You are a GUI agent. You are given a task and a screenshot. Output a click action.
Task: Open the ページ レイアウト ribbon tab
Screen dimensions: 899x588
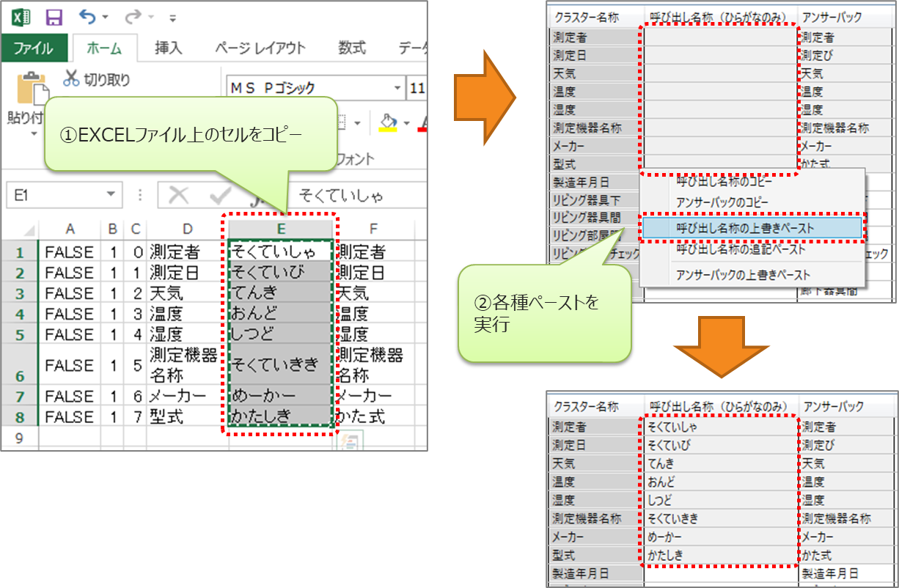260,48
